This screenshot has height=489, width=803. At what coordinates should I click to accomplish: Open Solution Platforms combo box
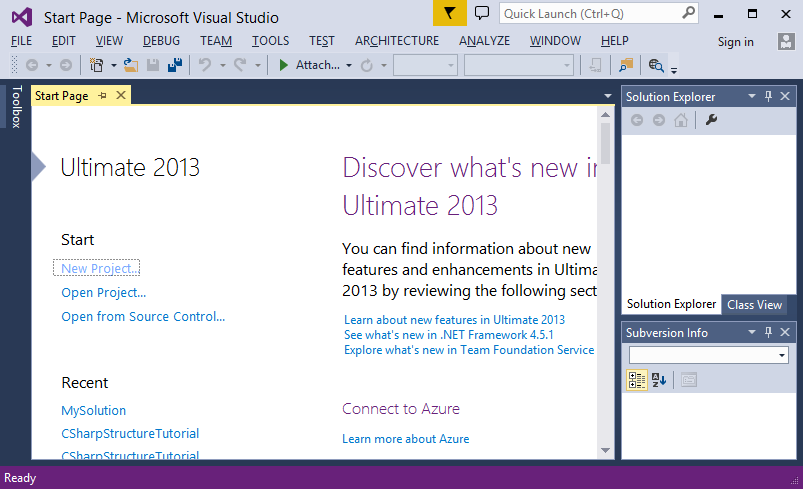tap(518, 65)
